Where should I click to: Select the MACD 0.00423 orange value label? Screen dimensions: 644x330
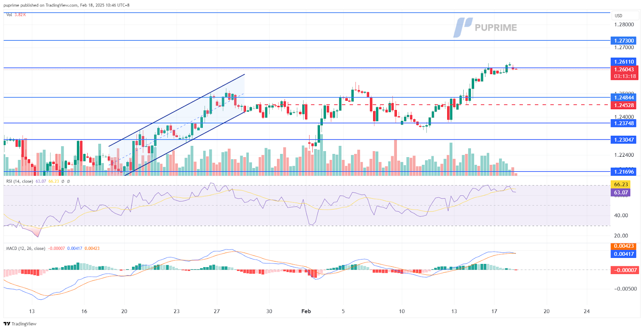click(624, 246)
